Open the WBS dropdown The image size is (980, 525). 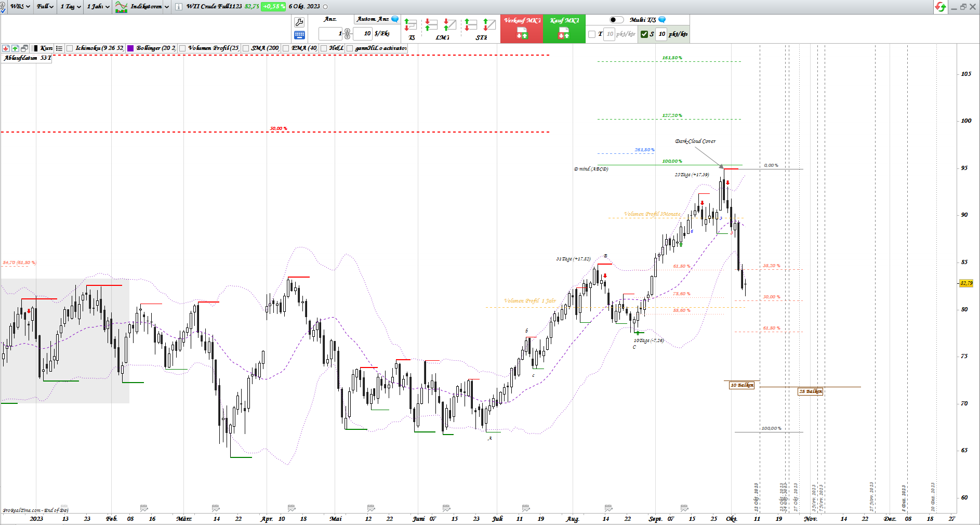click(x=20, y=7)
